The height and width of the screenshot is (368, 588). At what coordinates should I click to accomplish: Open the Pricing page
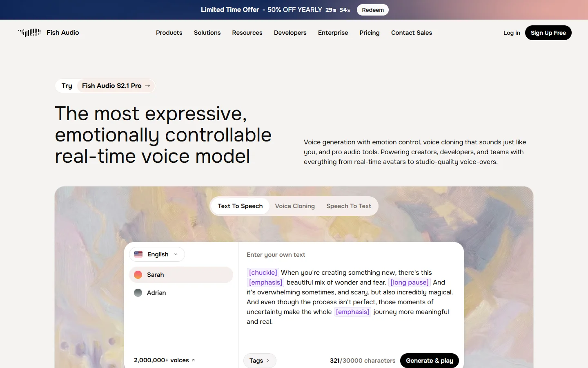click(370, 33)
